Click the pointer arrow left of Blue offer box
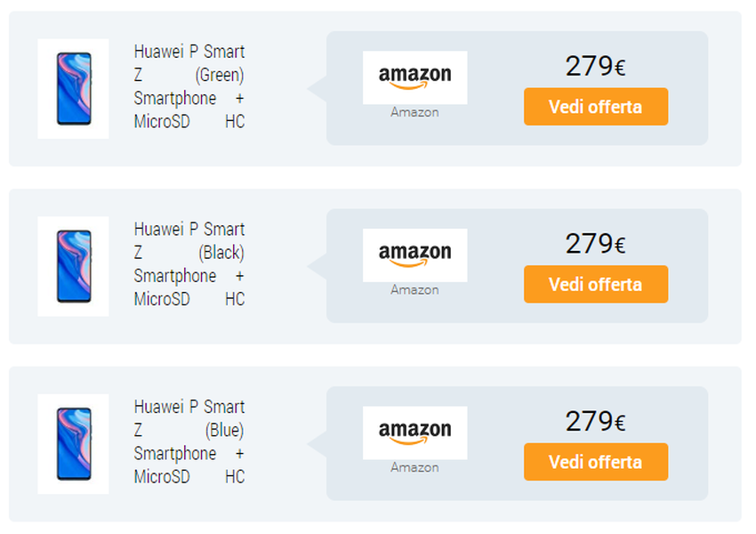This screenshot has height=534, width=756. (318, 443)
